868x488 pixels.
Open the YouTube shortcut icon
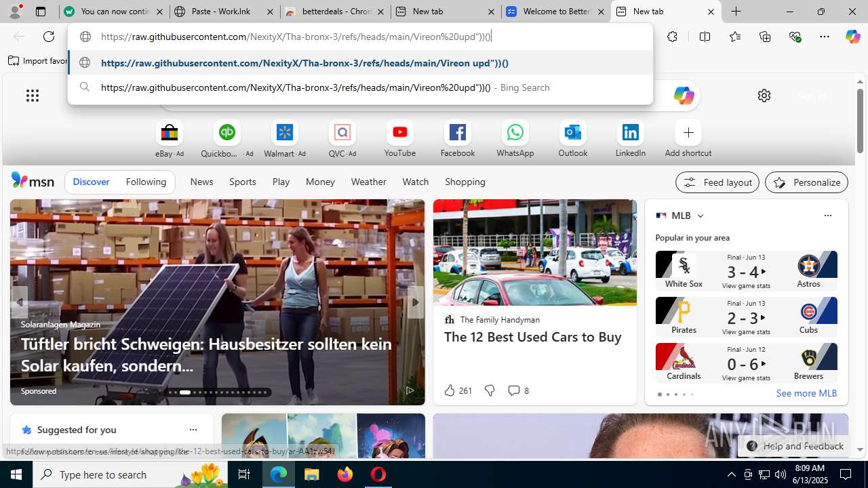[x=399, y=132]
